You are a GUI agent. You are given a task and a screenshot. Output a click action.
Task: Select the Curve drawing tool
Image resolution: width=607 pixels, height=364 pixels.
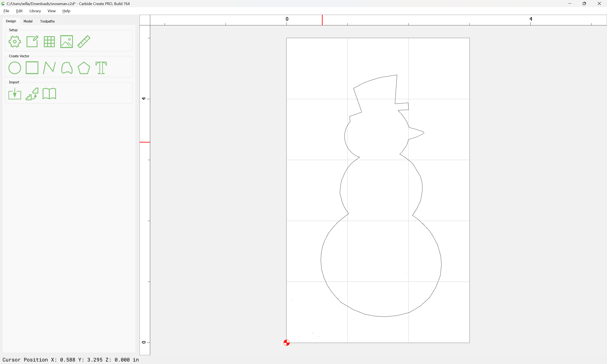click(x=66, y=68)
